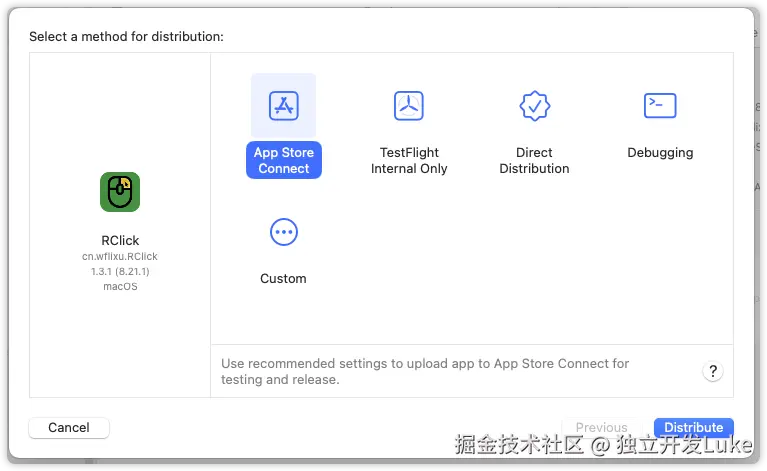Image resolution: width=767 pixels, height=471 pixels.
Task: Click the macOS platform text
Action: coord(120,287)
